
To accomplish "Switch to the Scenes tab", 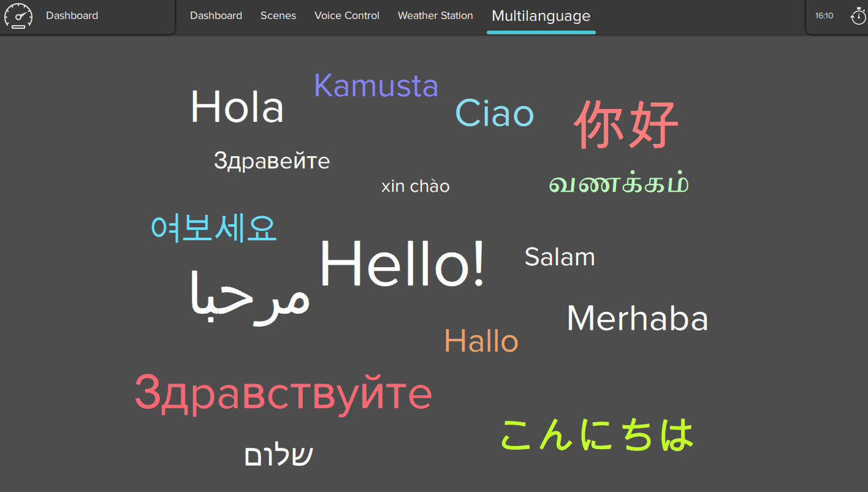I will (x=278, y=16).
